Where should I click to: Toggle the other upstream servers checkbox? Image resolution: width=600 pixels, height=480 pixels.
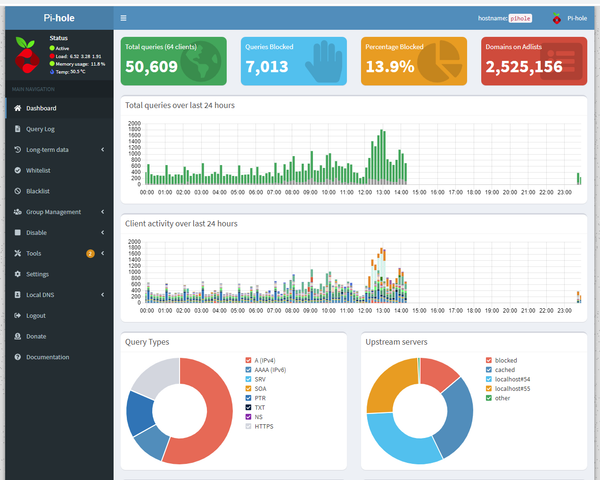coord(489,398)
